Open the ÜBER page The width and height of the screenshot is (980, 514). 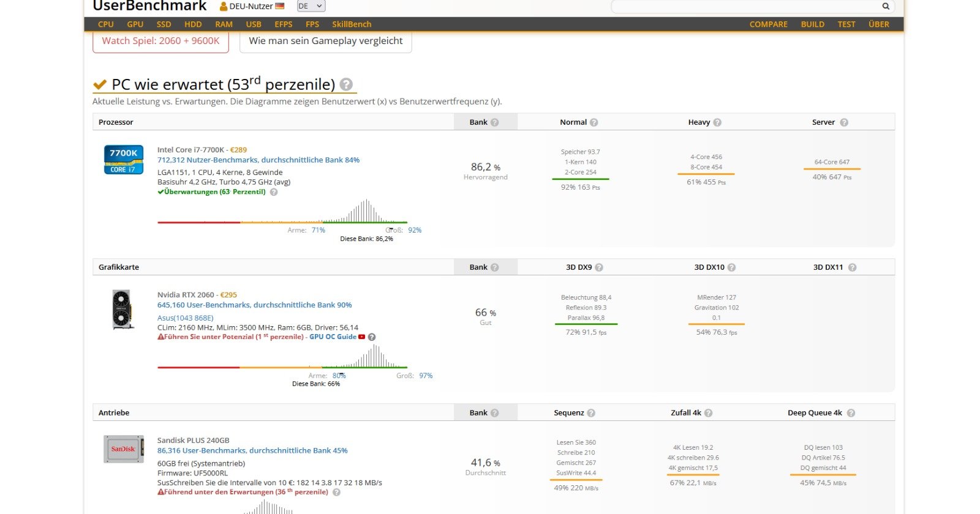(x=879, y=24)
